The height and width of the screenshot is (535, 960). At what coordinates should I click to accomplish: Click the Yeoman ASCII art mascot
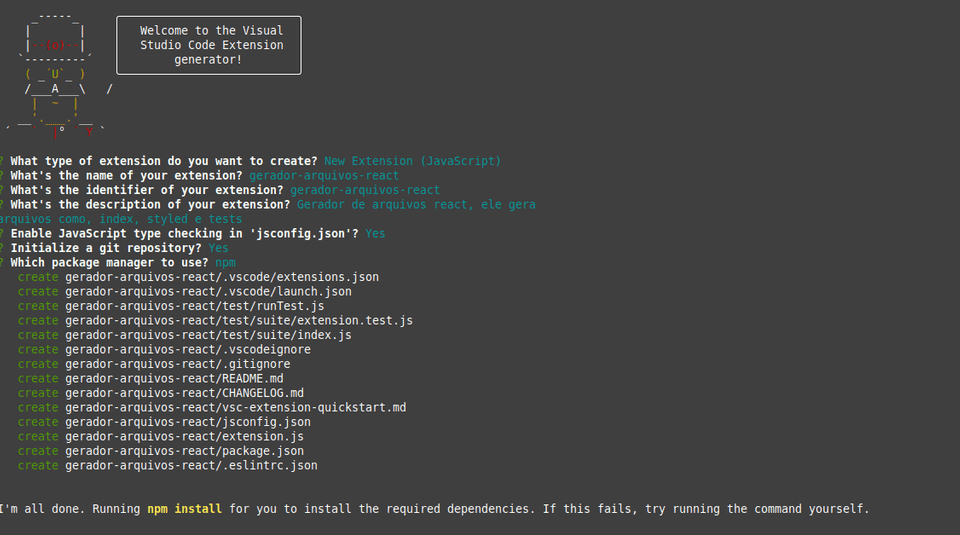click(x=55, y=75)
